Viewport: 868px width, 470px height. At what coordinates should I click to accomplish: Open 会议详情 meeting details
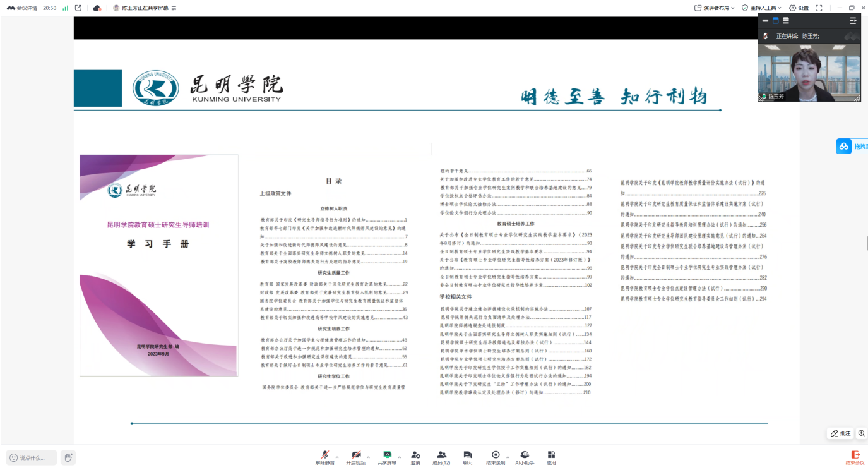click(x=22, y=8)
